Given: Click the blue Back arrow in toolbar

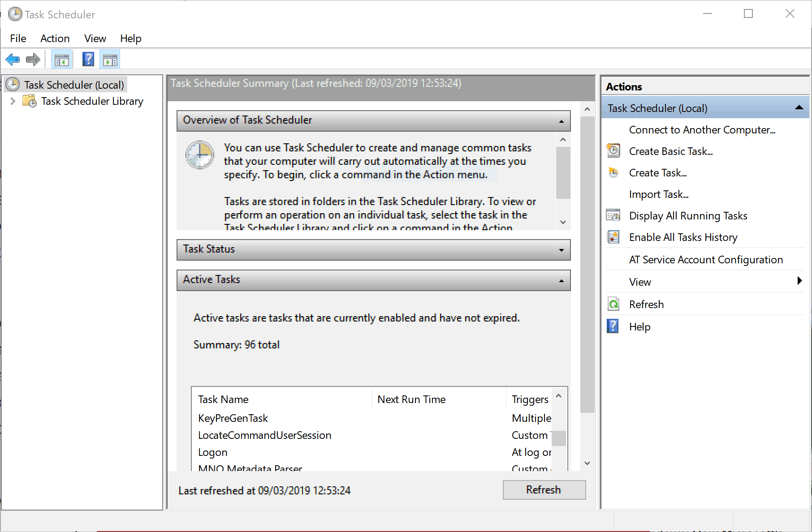Looking at the screenshot, I should 13,60.
